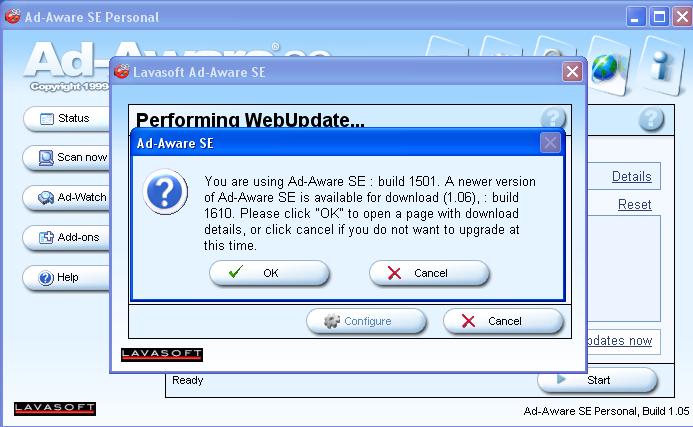Viewport: 693px width, 427px height.
Task: Click the Start button in main window
Action: (x=597, y=380)
